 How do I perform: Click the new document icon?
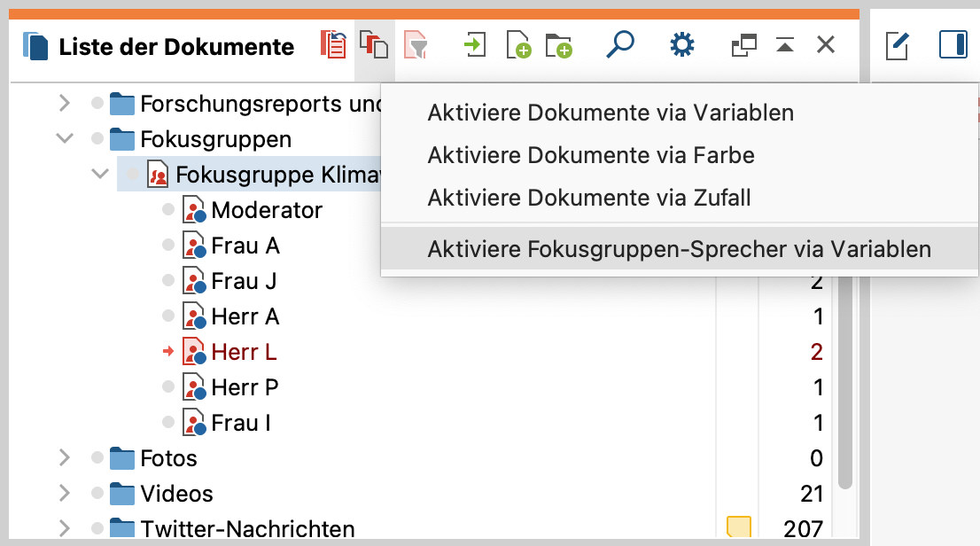[518, 45]
